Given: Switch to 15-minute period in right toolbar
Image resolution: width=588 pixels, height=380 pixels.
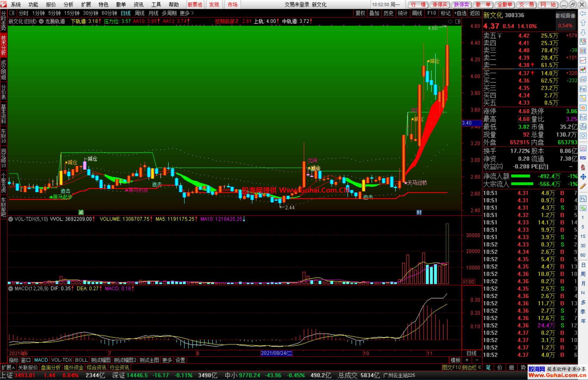Looking at the screenshot, I should point(583,236).
